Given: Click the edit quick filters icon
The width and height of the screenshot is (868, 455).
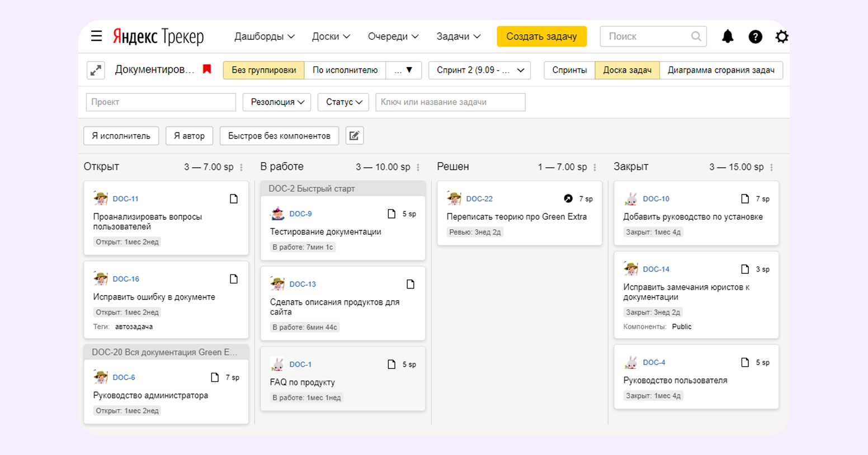Looking at the screenshot, I should pyautogui.click(x=355, y=136).
